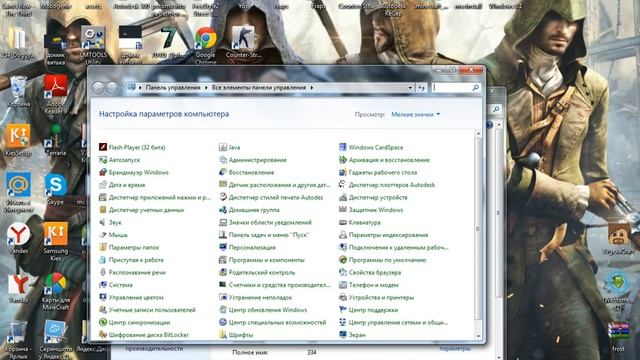This screenshot has height=360, width=640.
Task: Open the Шифрование диска BitLocker link
Action: [149, 335]
